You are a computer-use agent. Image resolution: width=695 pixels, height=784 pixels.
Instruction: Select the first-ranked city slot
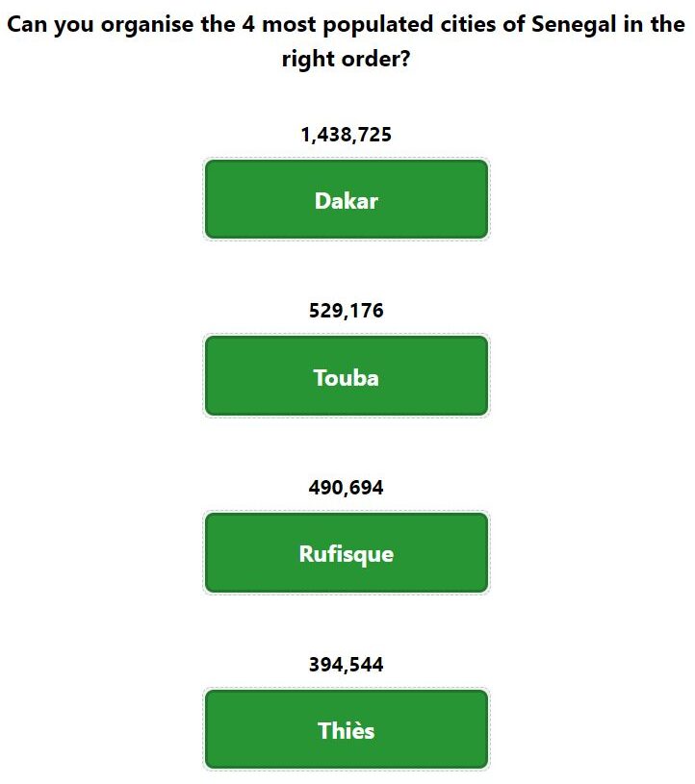(347, 199)
